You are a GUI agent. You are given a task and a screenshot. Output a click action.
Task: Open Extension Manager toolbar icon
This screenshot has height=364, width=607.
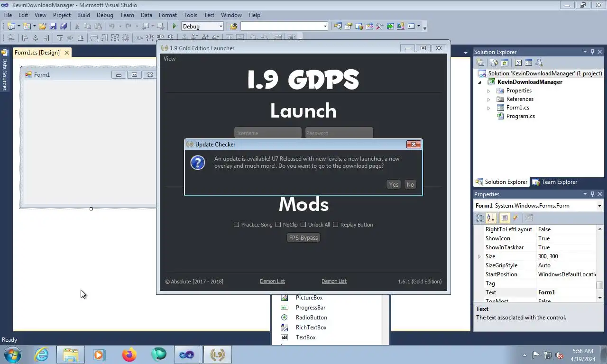click(x=401, y=26)
